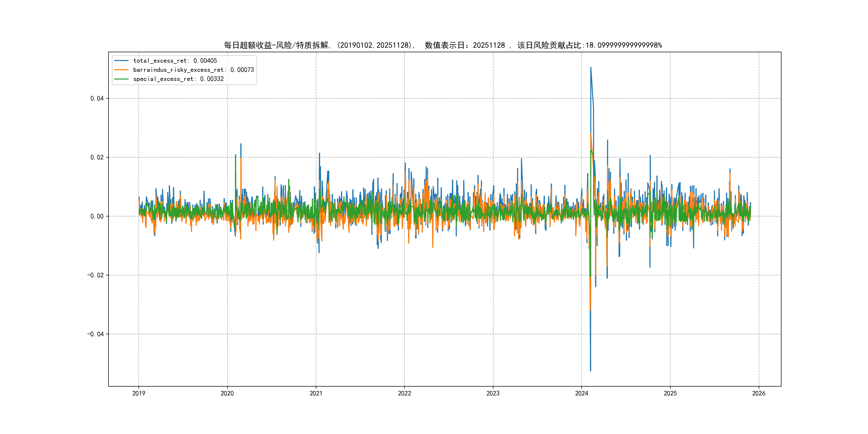
Task: Click the orange barraindus_risky_excess_ret legend line swatch
Action: 121,70
